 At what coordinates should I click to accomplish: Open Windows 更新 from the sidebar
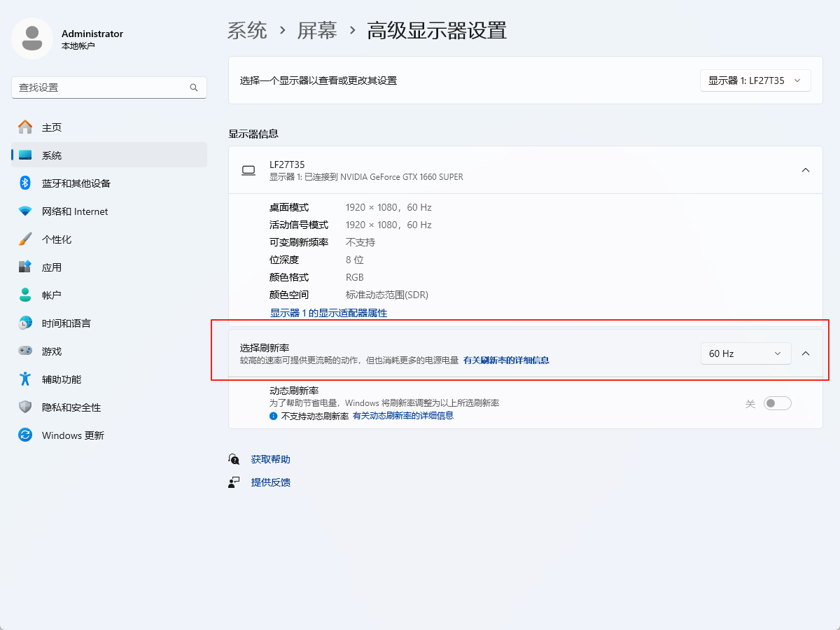tap(73, 435)
